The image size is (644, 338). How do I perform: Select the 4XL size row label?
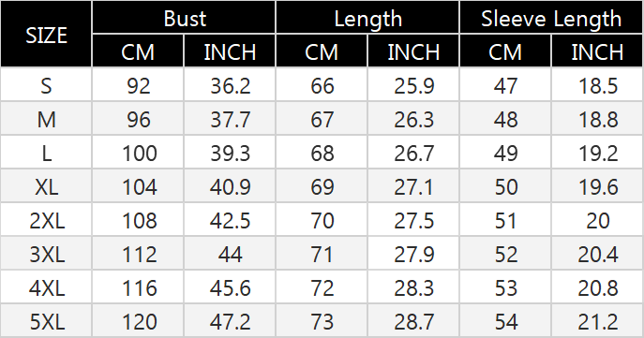tap(46, 287)
